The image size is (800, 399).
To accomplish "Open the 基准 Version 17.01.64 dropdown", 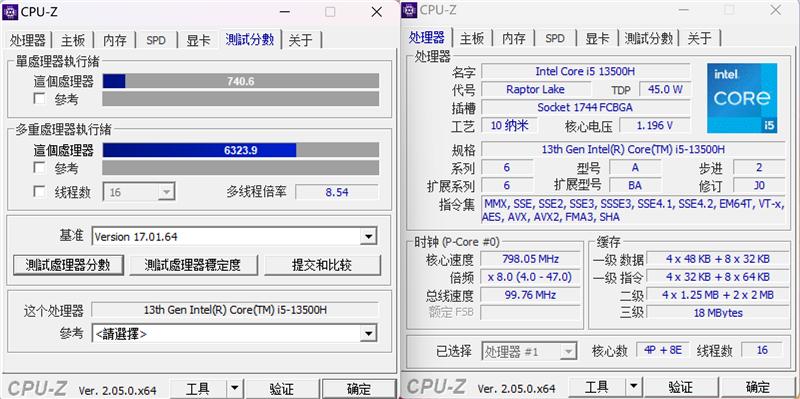I will [234, 237].
